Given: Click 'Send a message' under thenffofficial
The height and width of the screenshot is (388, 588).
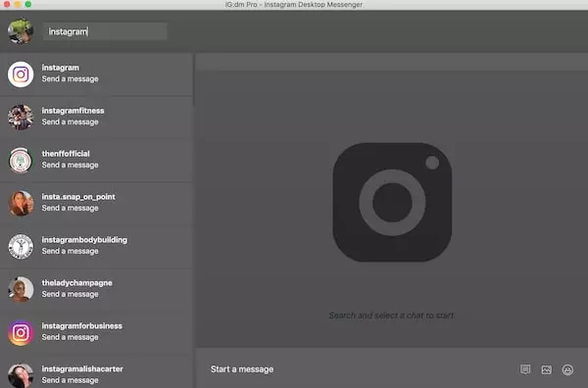Looking at the screenshot, I should pyautogui.click(x=71, y=165).
